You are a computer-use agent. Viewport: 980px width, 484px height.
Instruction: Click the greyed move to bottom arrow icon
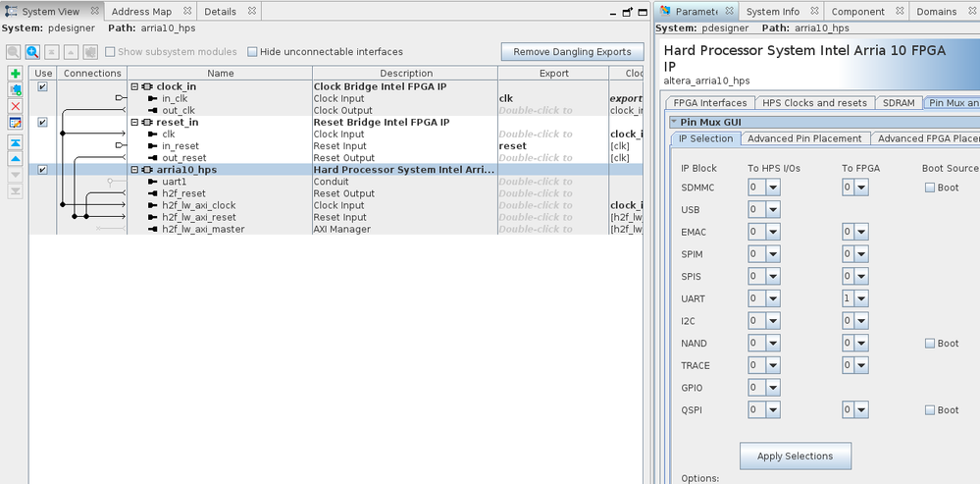pos(16,191)
